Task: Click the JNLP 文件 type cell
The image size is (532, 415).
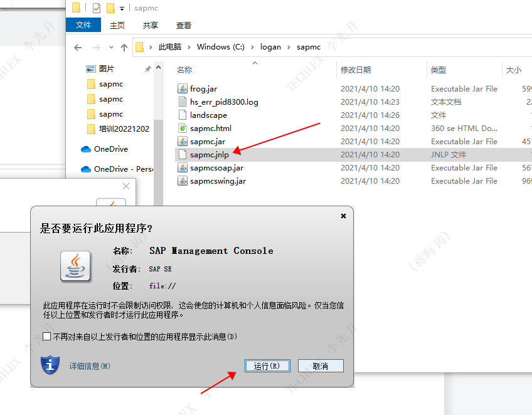Action: (x=449, y=155)
